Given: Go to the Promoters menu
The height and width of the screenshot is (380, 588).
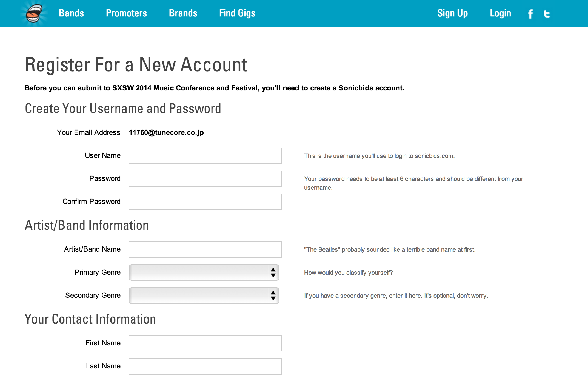Looking at the screenshot, I should pyautogui.click(x=126, y=13).
